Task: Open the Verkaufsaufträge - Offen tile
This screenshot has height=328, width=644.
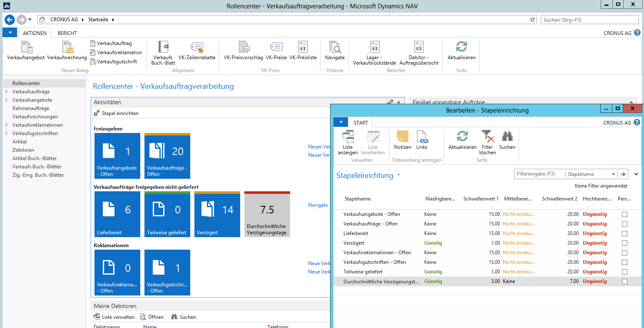Action: tap(167, 156)
